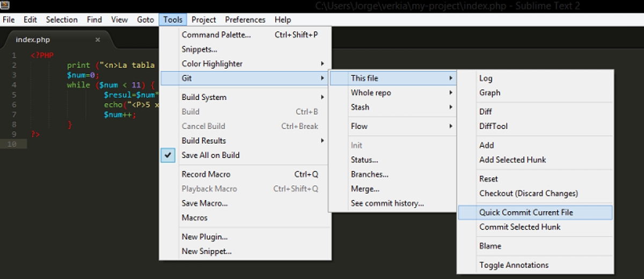Viewport: 644px width, 279px height.
Task: Expand the Whole repo submenu
Action: [x=393, y=92]
